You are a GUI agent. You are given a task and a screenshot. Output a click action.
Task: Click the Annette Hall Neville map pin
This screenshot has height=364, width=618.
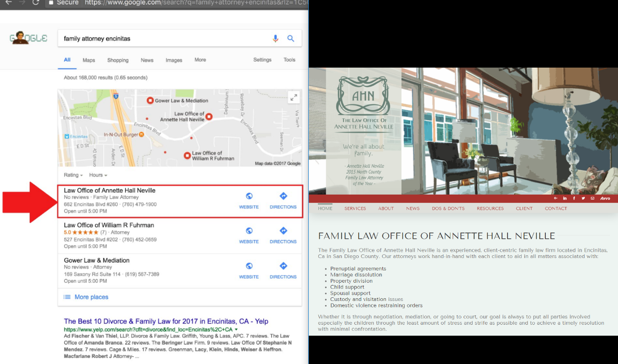point(209,116)
